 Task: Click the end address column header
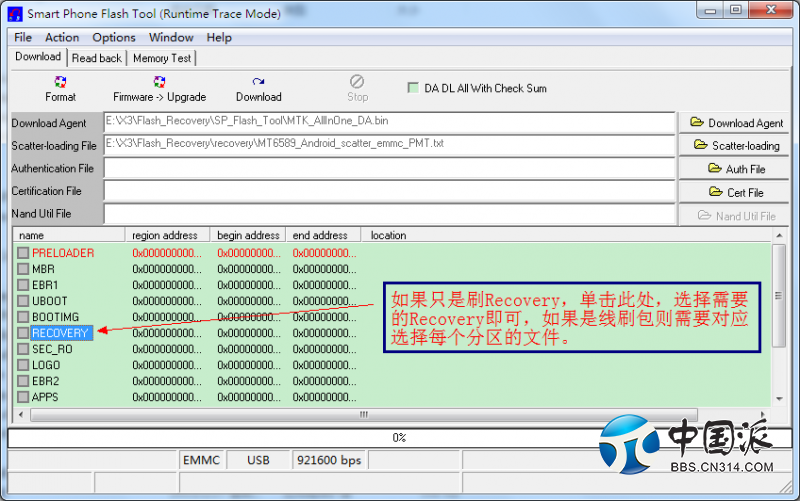point(323,235)
